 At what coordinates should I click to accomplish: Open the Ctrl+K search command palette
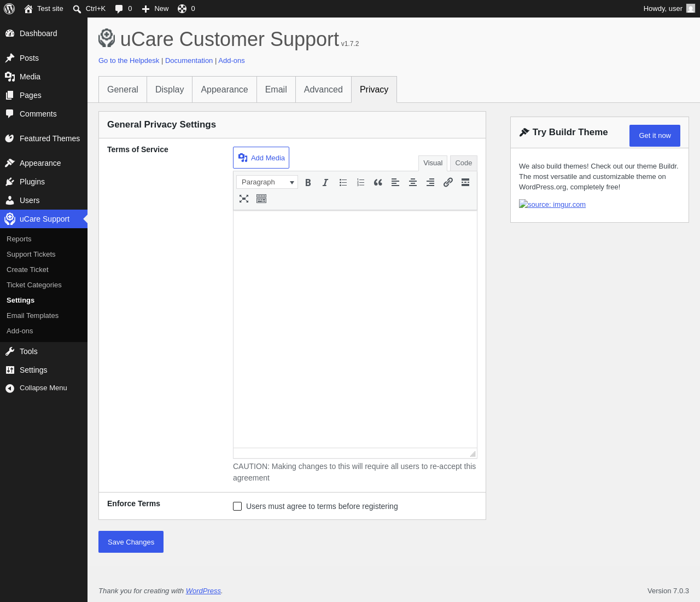click(89, 9)
